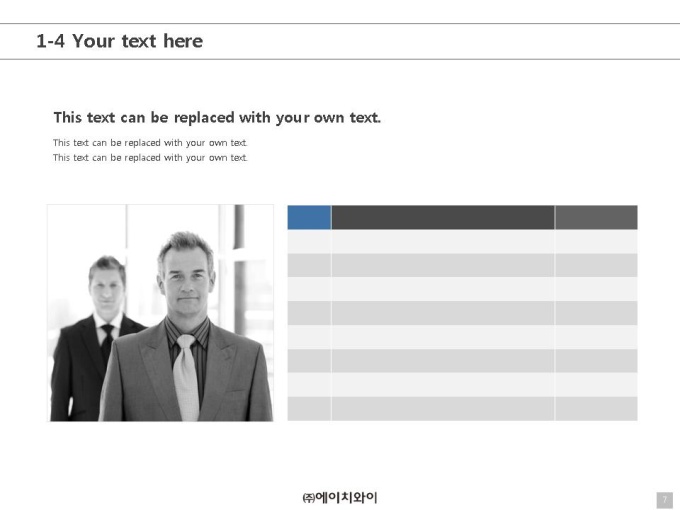This screenshot has width=680, height=510.
Task: Click the blue table header cell
Action: tap(309, 217)
